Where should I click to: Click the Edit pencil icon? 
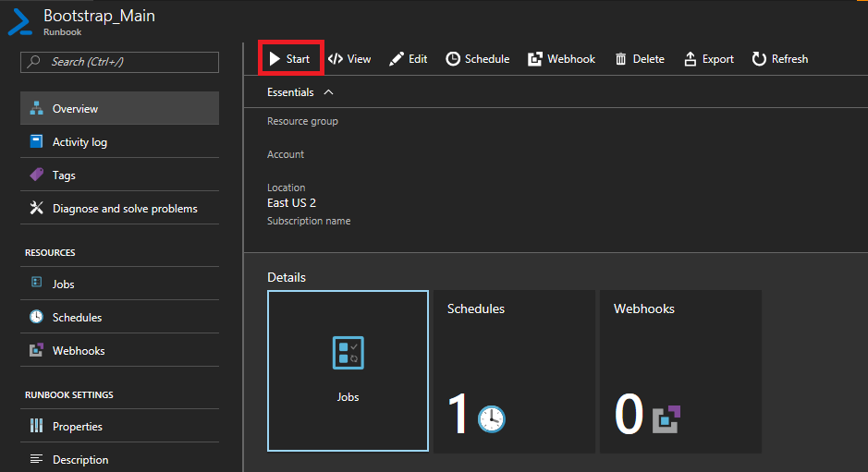397,59
